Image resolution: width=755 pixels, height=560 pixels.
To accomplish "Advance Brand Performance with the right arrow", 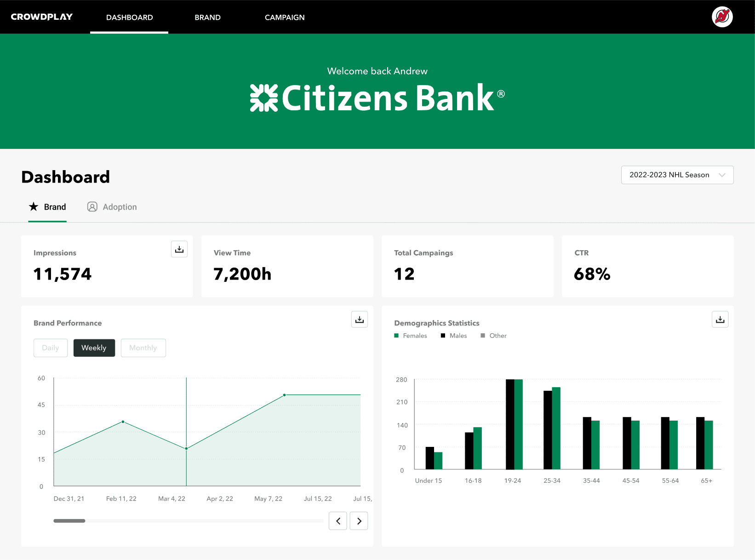I will (359, 520).
